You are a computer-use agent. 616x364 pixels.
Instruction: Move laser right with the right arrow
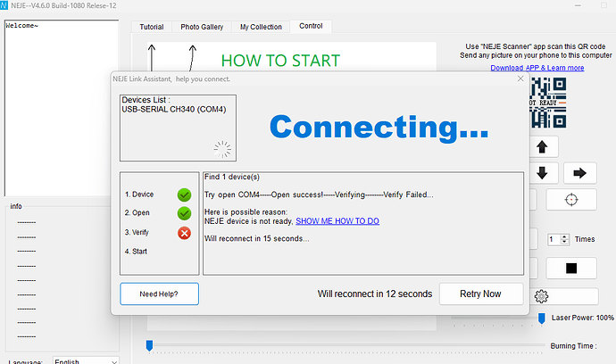point(580,173)
